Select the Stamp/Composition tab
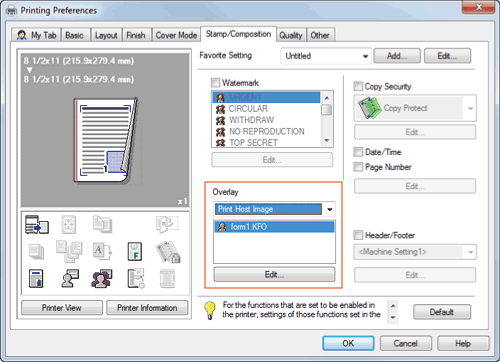 pyautogui.click(x=238, y=34)
